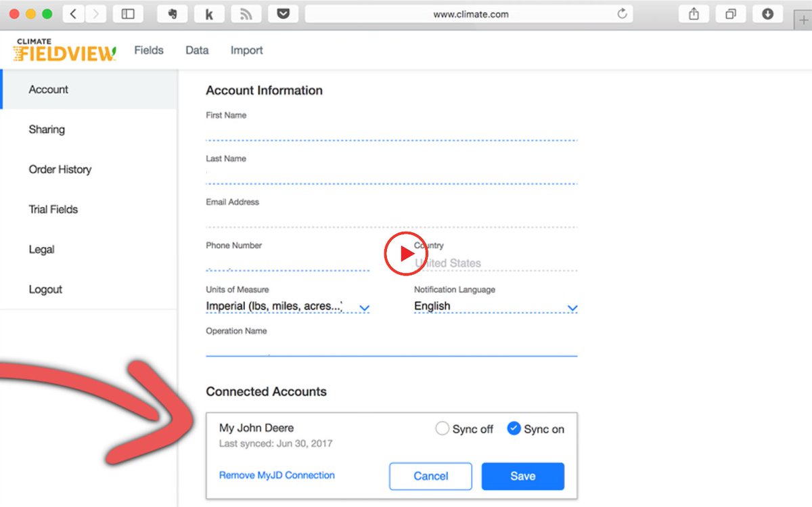812x507 pixels.
Task: Open the Share menu icon
Action: coord(694,14)
